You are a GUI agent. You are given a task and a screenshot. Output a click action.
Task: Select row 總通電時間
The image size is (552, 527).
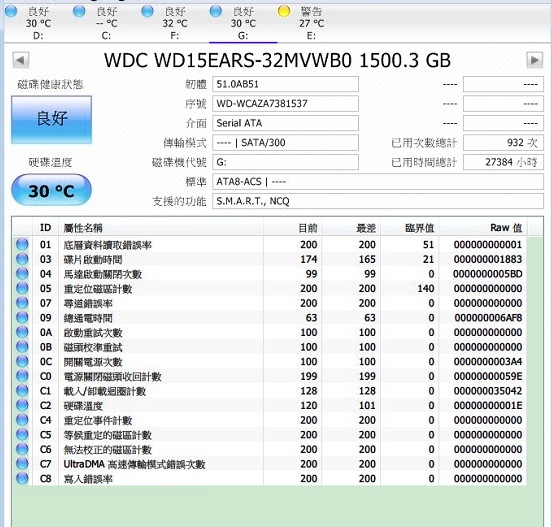(269, 318)
